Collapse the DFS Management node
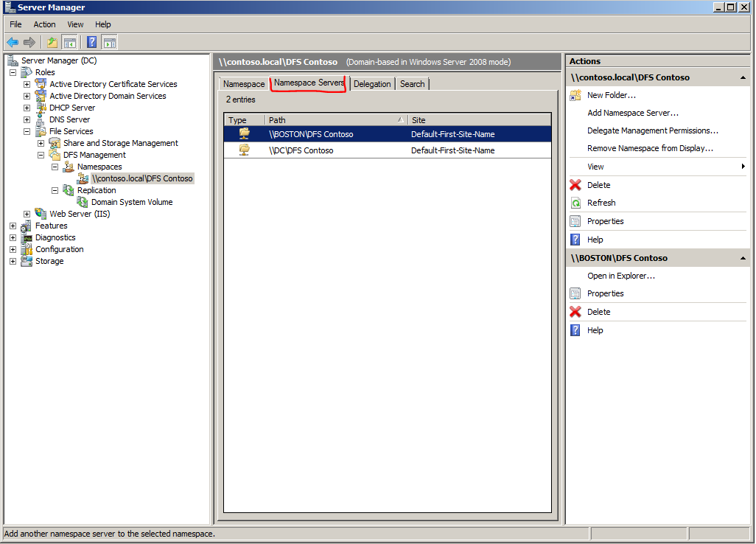 [41, 155]
